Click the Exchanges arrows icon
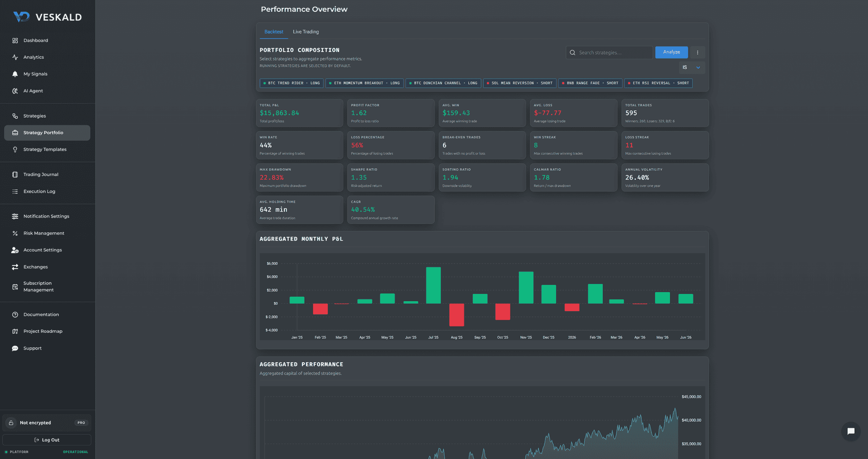The width and height of the screenshot is (868, 459). point(15,267)
